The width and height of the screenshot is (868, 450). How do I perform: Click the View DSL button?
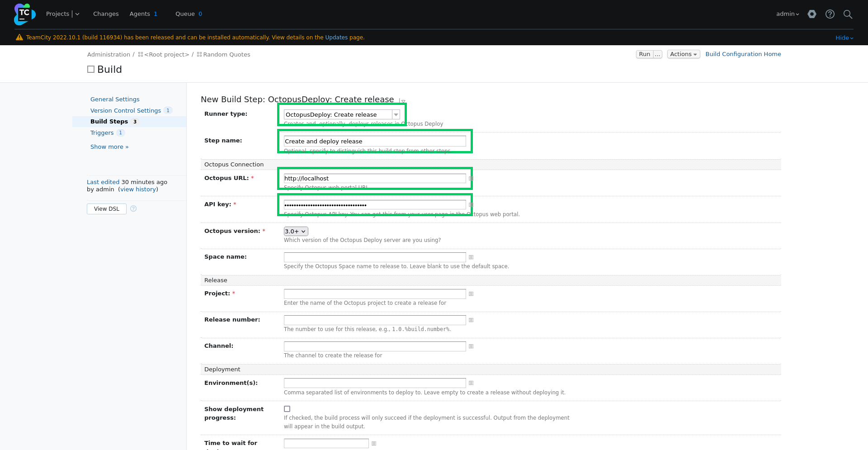(x=107, y=209)
